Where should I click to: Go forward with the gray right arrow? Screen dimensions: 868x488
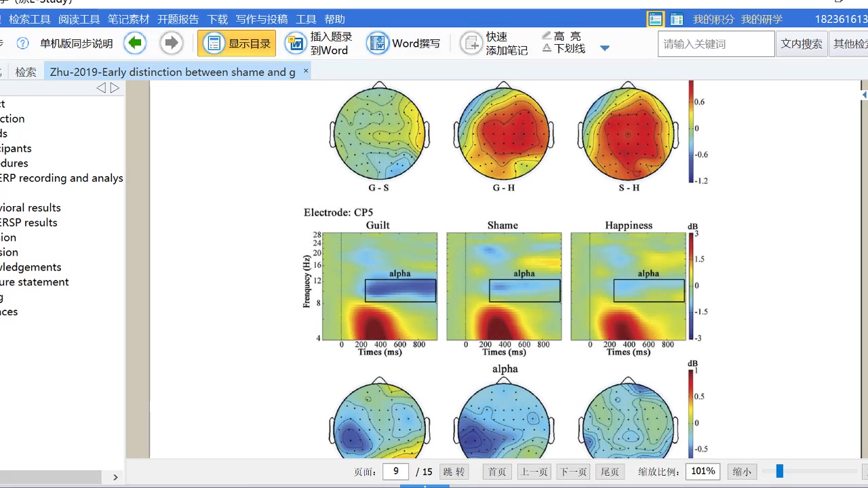pyautogui.click(x=172, y=43)
